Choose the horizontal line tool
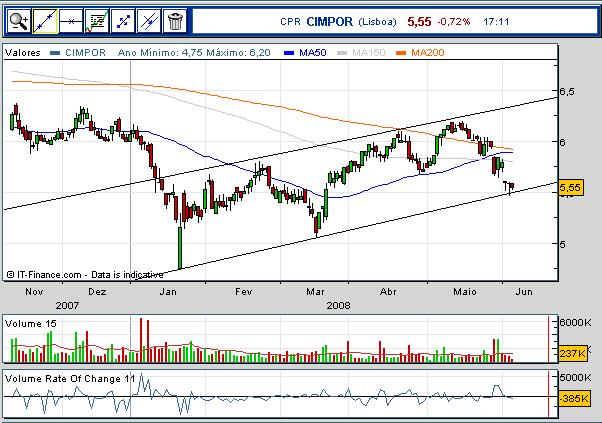602x423 pixels. (71, 21)
